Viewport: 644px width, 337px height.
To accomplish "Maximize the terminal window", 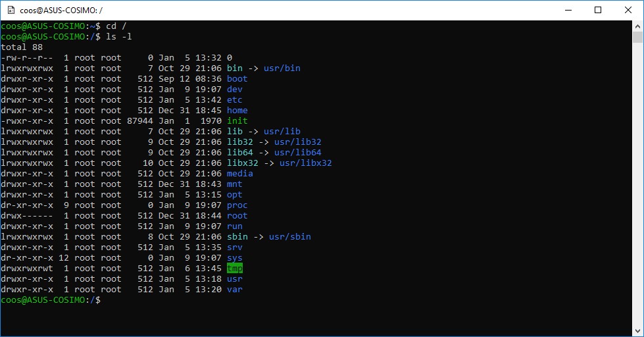I will click(x=598, y=10).
